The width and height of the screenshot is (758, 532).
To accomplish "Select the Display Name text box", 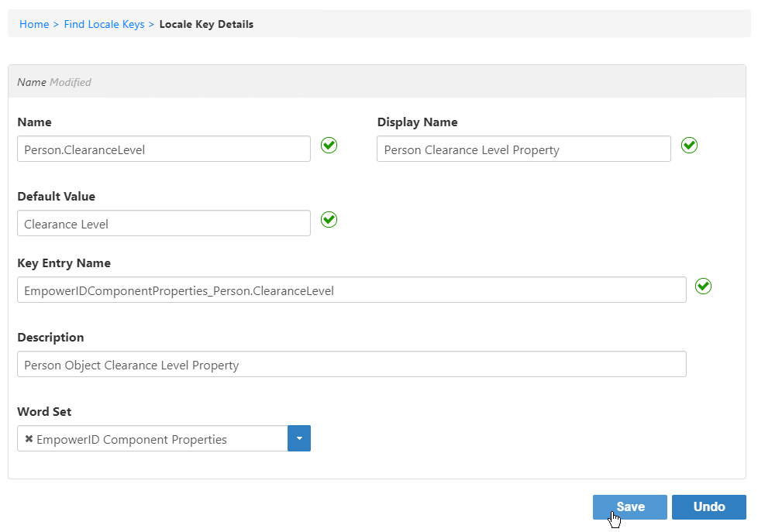I will point(523,148).
